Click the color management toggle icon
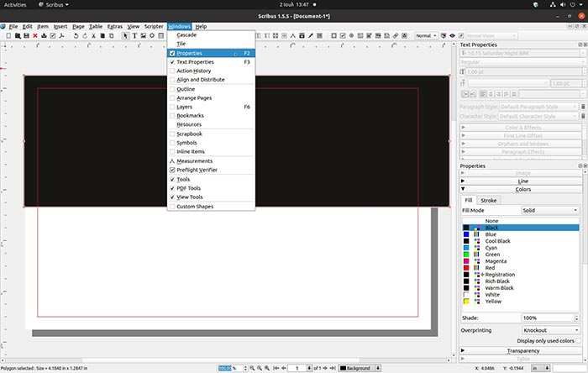588x373 pixels. 444,35
